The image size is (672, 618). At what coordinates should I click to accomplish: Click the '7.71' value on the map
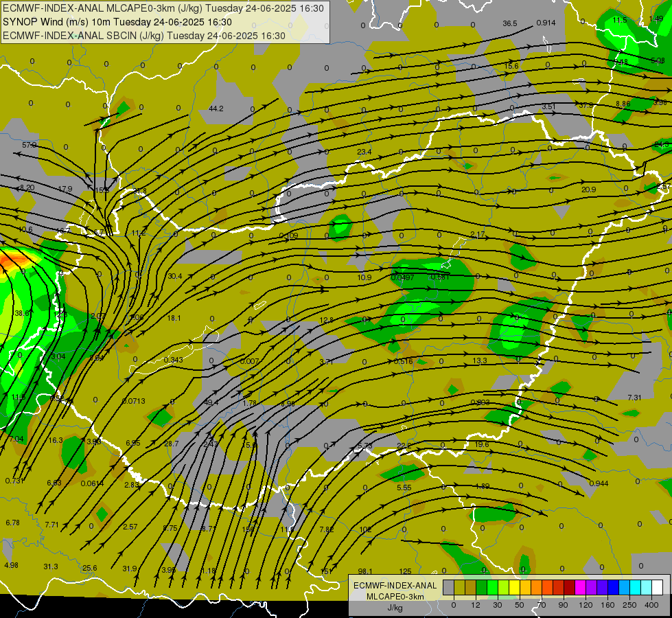tap(51, 525)
